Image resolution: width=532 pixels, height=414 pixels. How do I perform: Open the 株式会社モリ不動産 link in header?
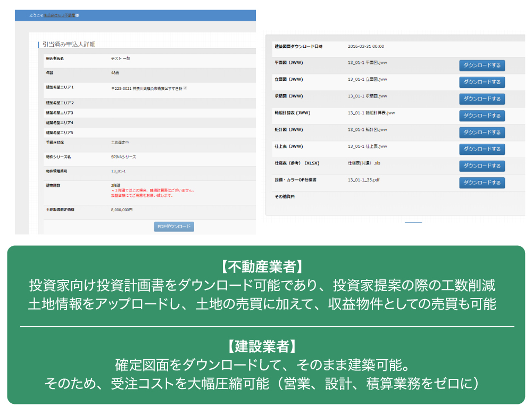pyautogui.click(x=60, y=15)
